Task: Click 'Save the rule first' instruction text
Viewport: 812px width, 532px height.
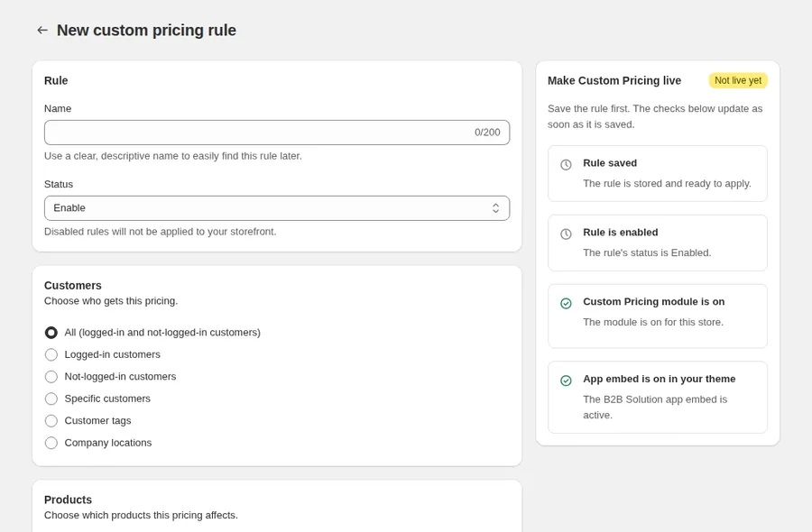Action: 655,116
